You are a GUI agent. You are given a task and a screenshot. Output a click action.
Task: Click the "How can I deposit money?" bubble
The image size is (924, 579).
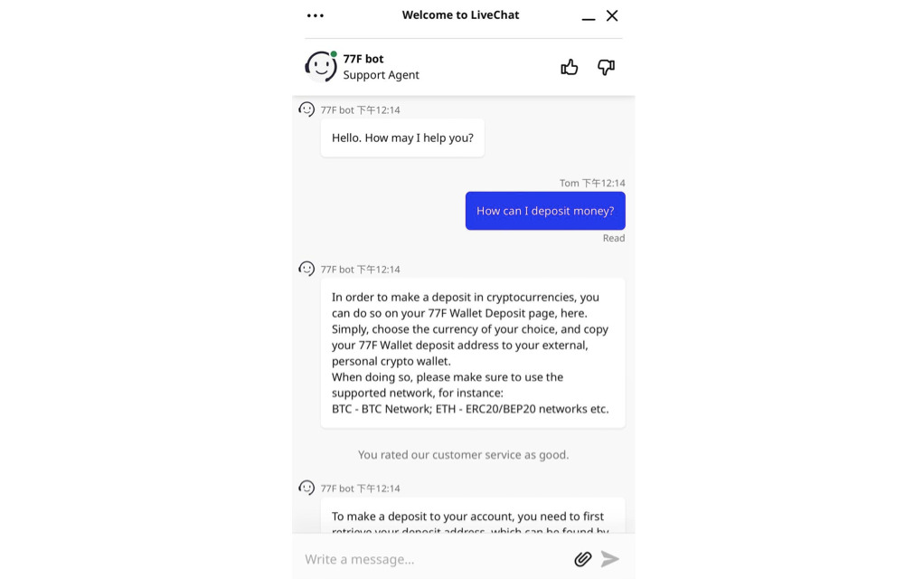click(545, 211)
